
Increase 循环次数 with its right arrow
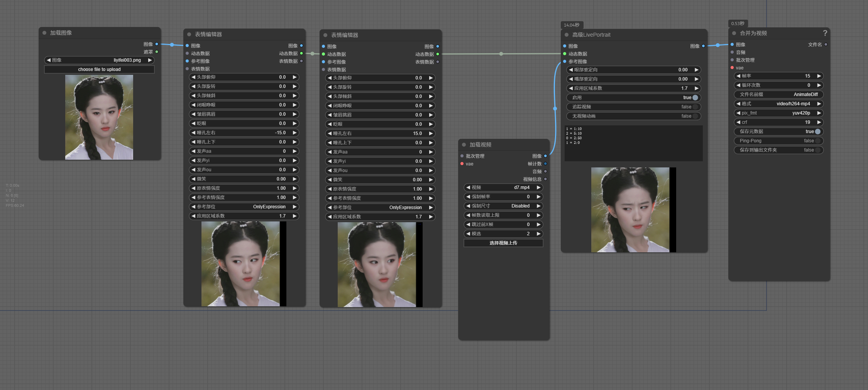tap(819, 85)
